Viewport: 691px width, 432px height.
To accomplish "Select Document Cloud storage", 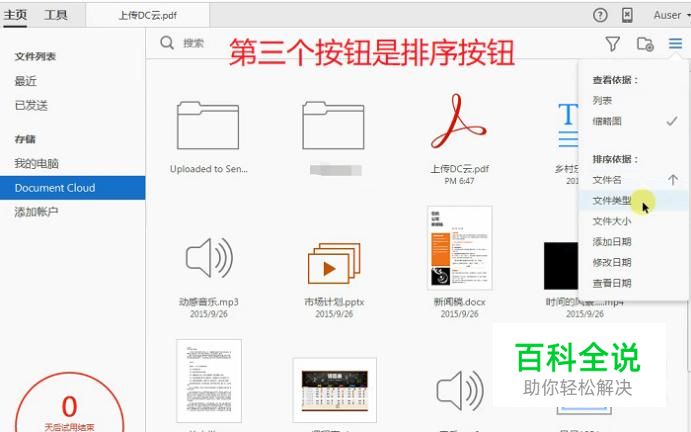I will tap(72, 188).
